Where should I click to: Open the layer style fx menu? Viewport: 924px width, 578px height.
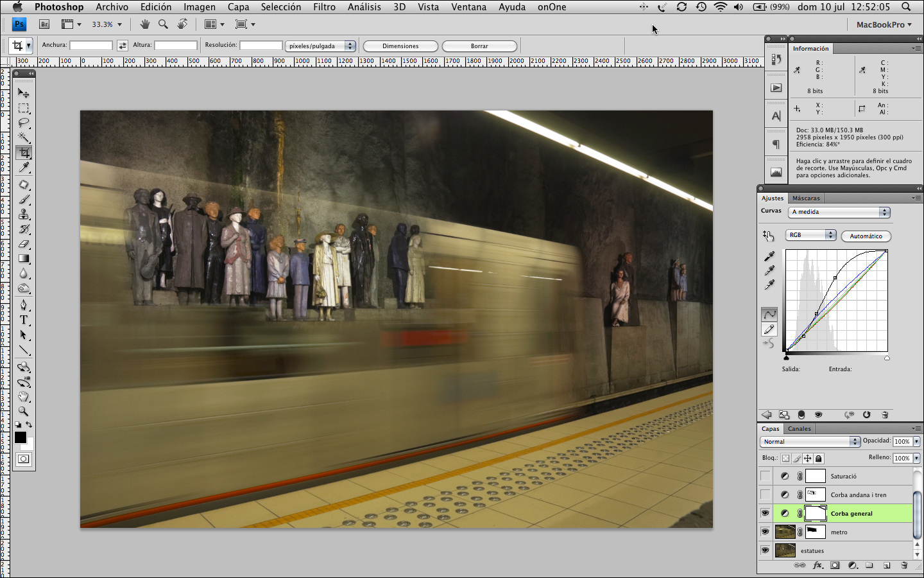pyautogui.click(x=817, y=566)
